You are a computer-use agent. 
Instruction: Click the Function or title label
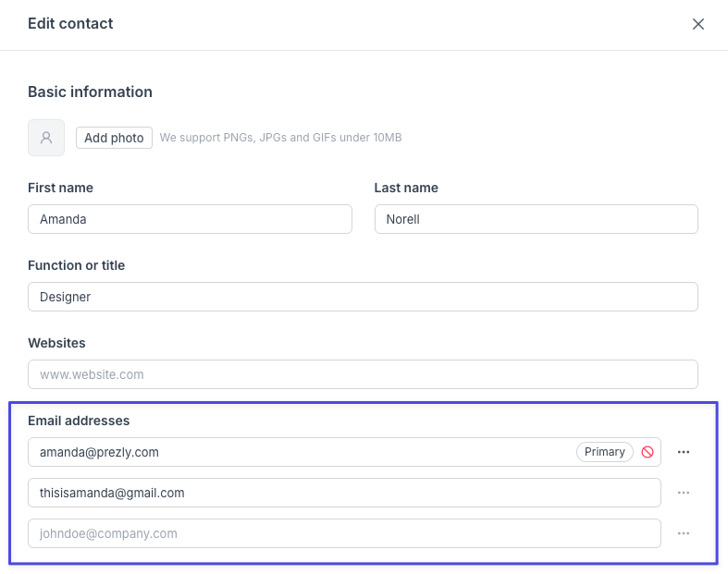[76, 265]
